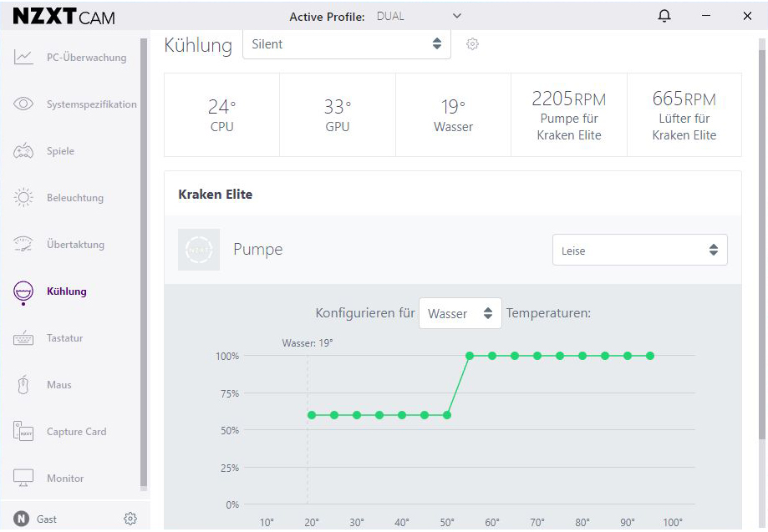Click the Maus mouse icon
Screen dimensions: 768x532
(23, 385)
